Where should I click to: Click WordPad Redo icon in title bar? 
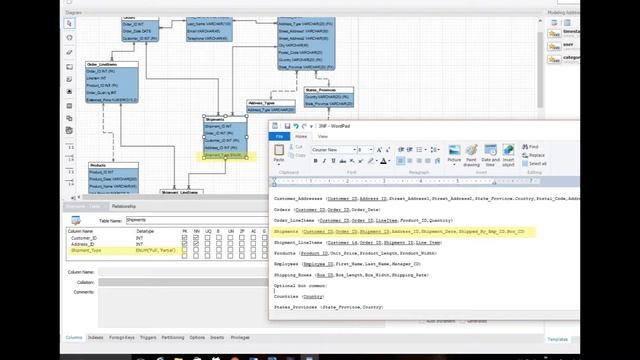[304, 126]
